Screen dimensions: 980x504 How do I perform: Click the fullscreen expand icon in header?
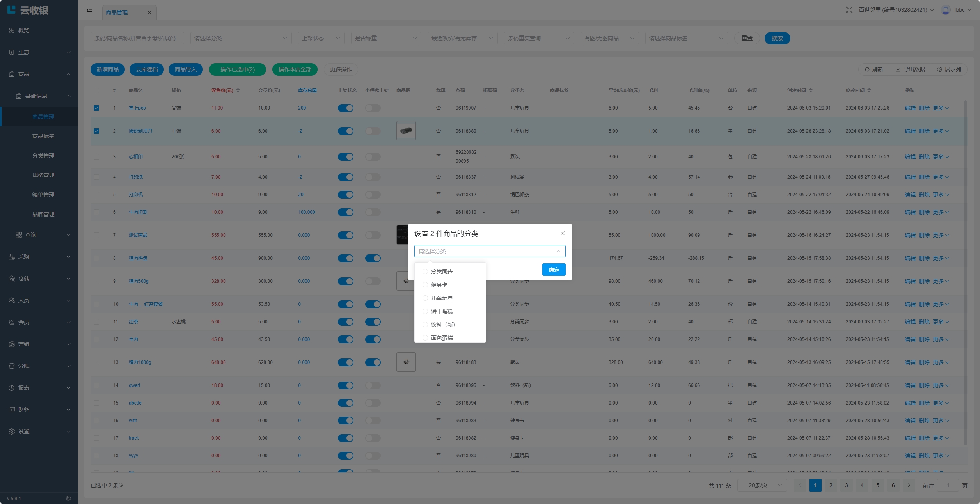(849, 10)
